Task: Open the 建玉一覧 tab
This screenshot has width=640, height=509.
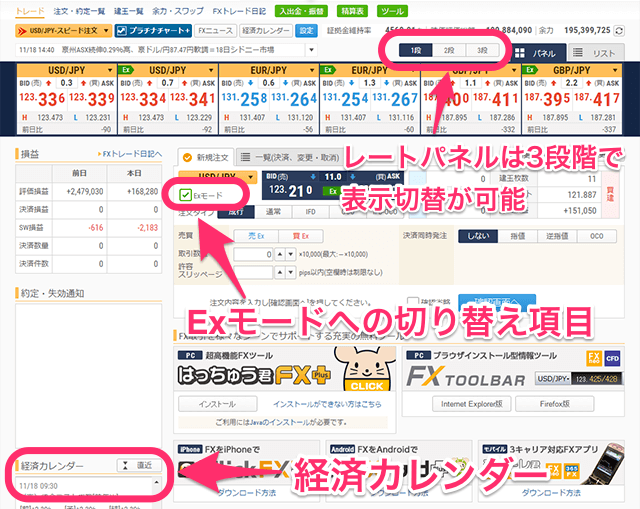Action: point(129,11)
